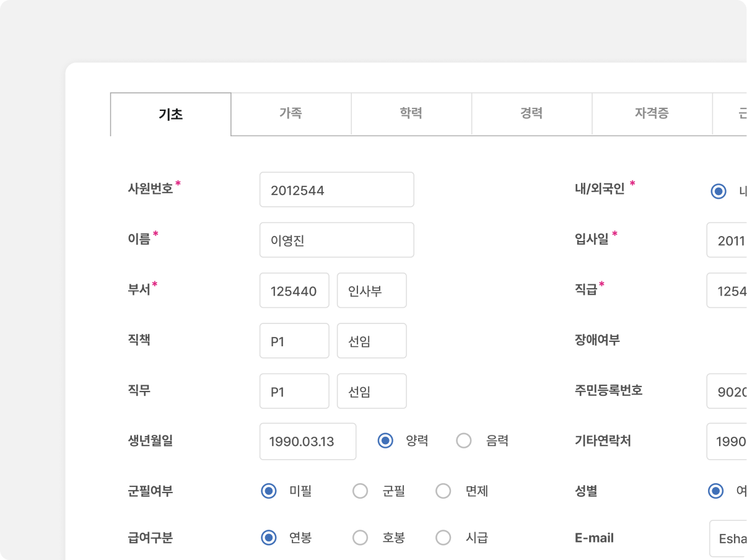Select 시급 for 급여구분
This screenshot has width=747, height=560.
pyautogui.click(x=443, y=538)
